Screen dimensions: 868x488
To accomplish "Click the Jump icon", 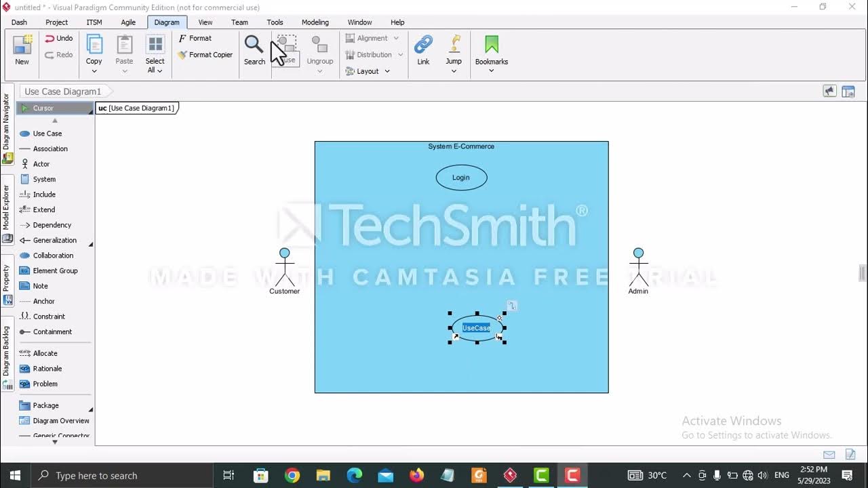I will (454, 45).
